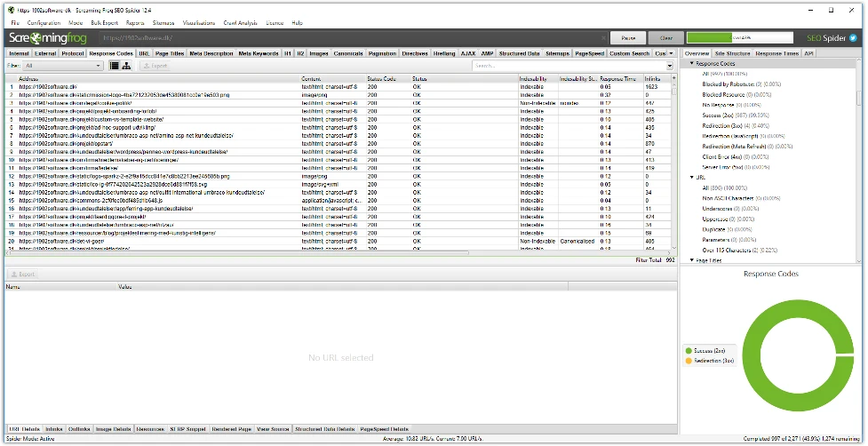Open the search field options dropdown
The image size is (868, 446).
pyautogui.click(x=670, y=66)
